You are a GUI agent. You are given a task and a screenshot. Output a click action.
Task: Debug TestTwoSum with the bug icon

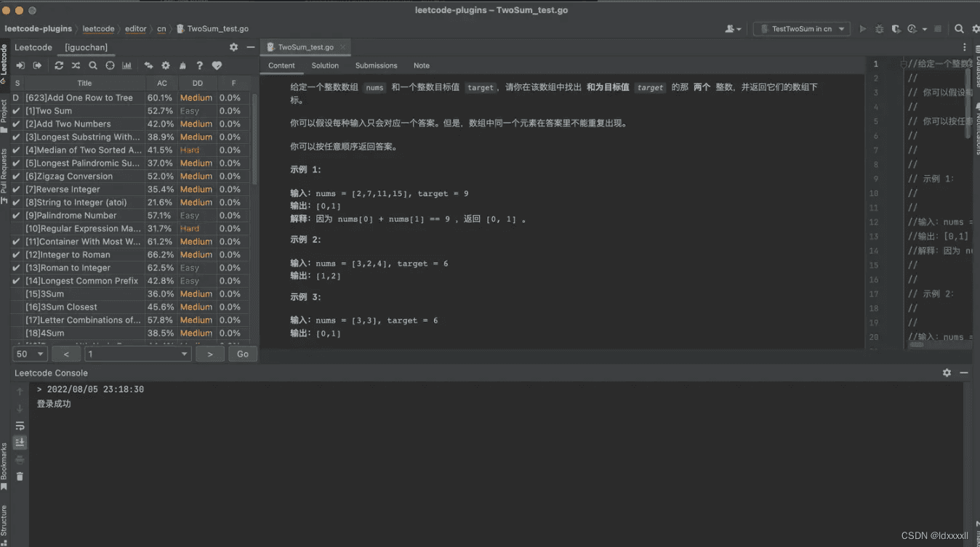[x=880, y=29]
